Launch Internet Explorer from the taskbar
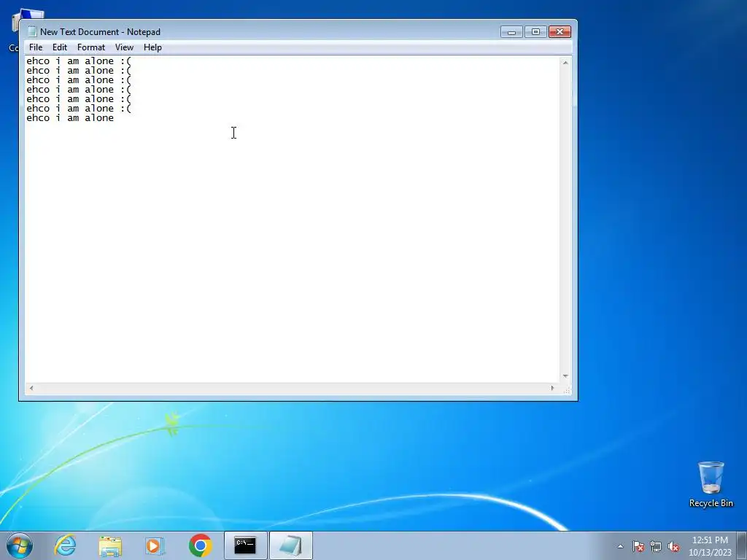Image resolution: width=747 pixels, height=560 pixels. coord(65,545)
